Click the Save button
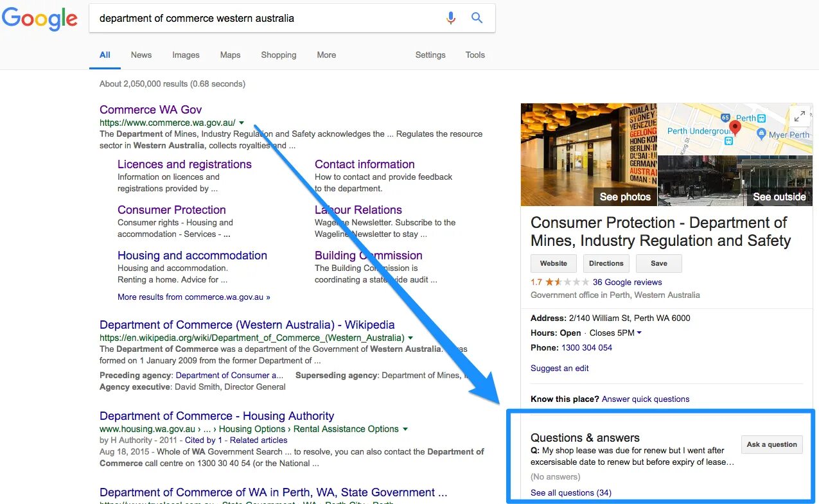Image resolution: width=819 pixels, height=504 pixels. [x=659, y=263]
